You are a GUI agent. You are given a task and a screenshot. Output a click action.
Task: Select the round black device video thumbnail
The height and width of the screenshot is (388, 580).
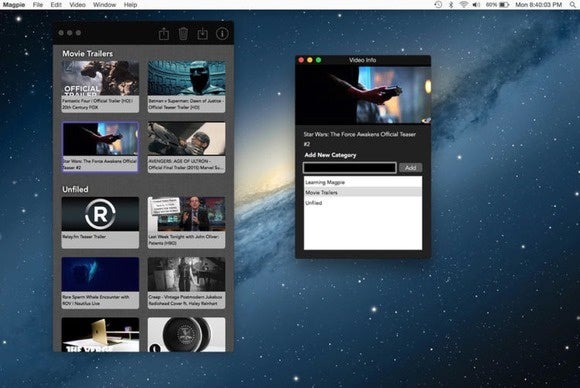(186, 335)
